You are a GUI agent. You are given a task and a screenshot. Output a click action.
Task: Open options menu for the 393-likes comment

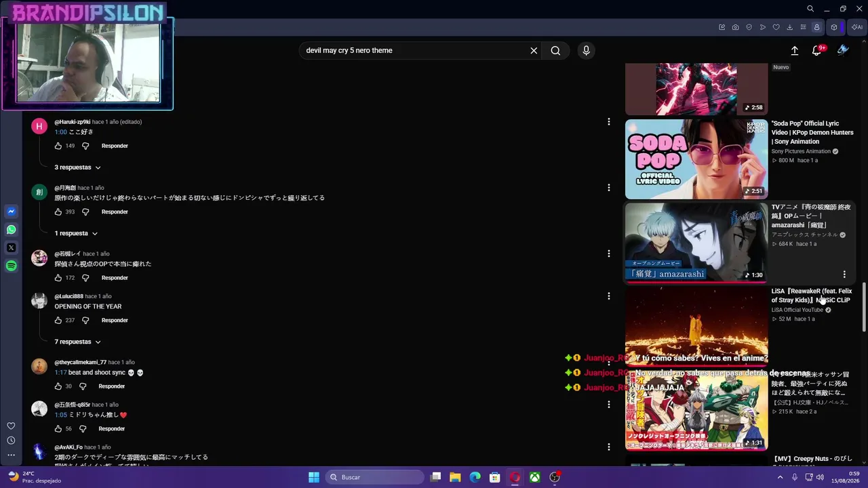pos(609,188)
